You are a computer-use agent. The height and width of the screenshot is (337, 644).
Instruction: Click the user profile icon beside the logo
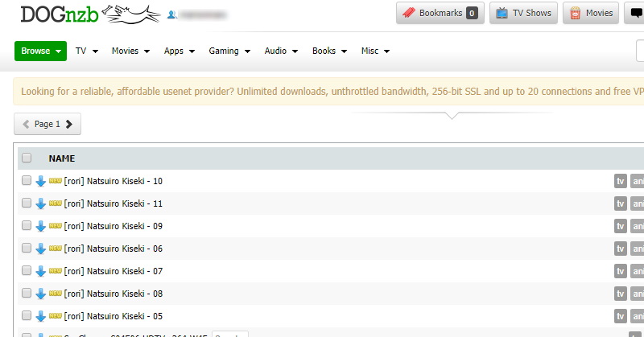171,15
